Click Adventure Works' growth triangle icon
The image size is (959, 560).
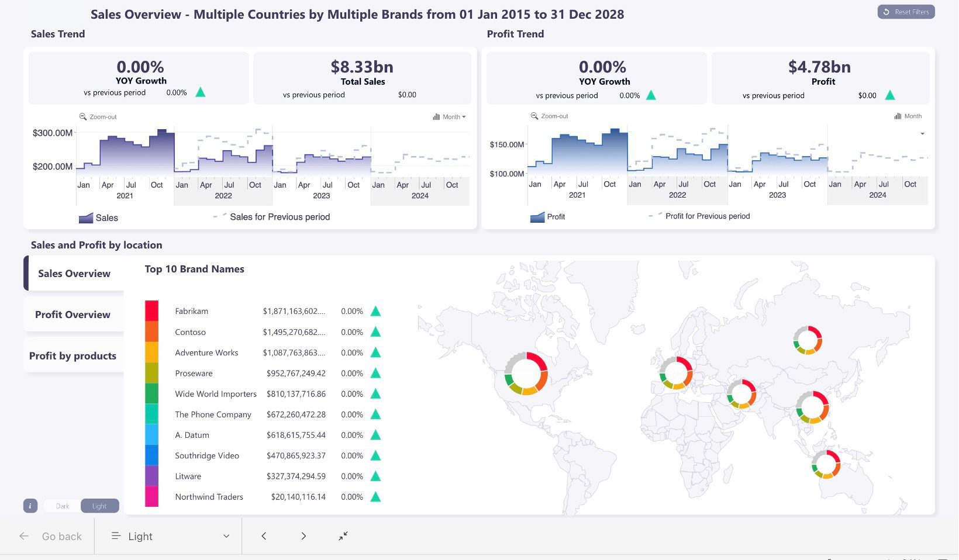[x=375, y=352]
